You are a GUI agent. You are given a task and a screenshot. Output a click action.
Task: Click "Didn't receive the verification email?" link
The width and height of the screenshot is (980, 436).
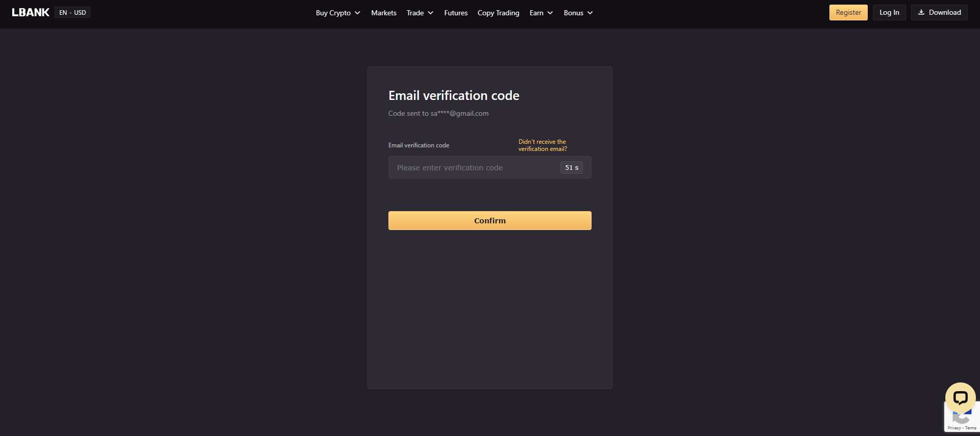[x=543, y=145]
